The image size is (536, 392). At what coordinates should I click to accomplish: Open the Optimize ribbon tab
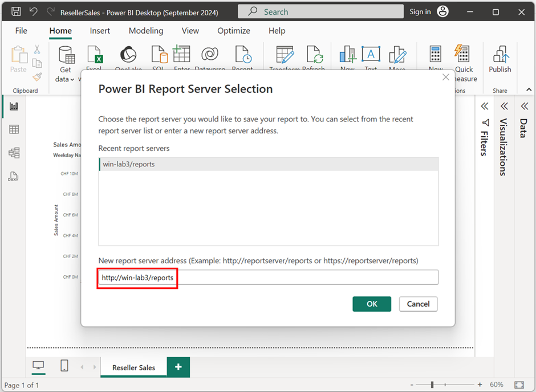coord(234,31)
